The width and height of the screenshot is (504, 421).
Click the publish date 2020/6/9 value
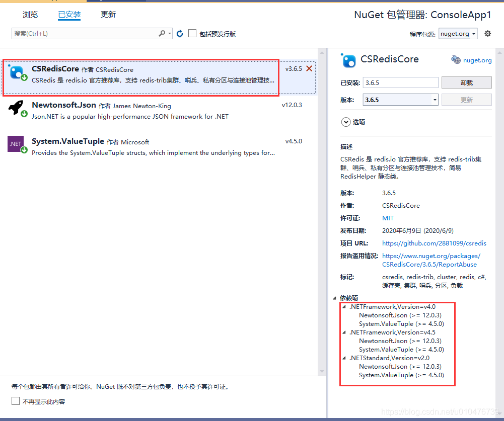(x=418, y=230)
